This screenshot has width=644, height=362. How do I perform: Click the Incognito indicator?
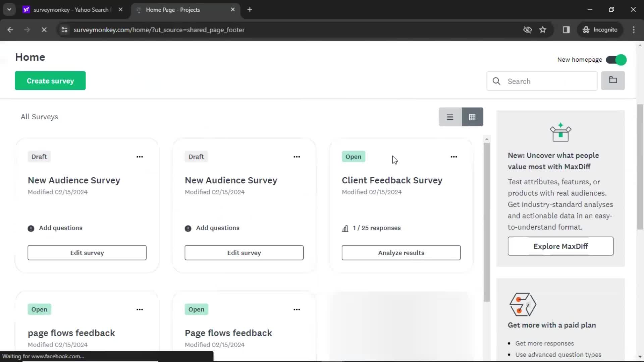click(600, 30)
